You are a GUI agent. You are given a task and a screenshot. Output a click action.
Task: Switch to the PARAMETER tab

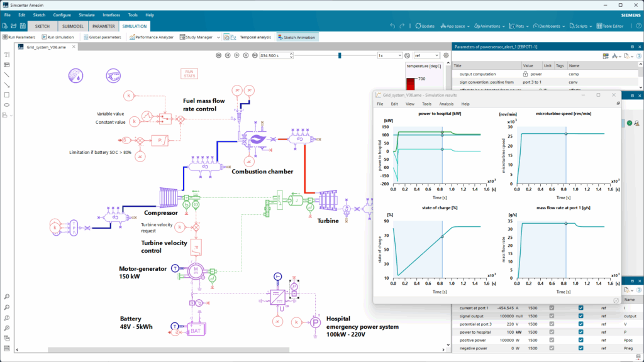click(103, 26)
